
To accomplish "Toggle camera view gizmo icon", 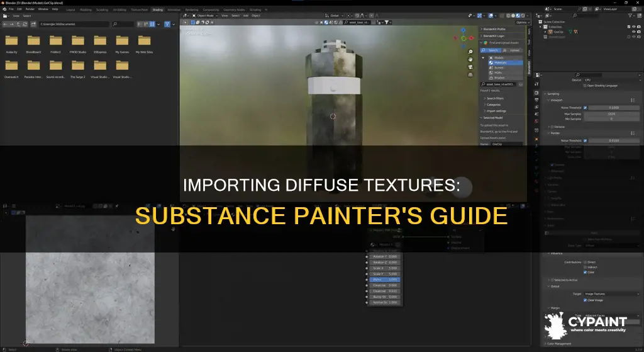I will coord(470,67).
